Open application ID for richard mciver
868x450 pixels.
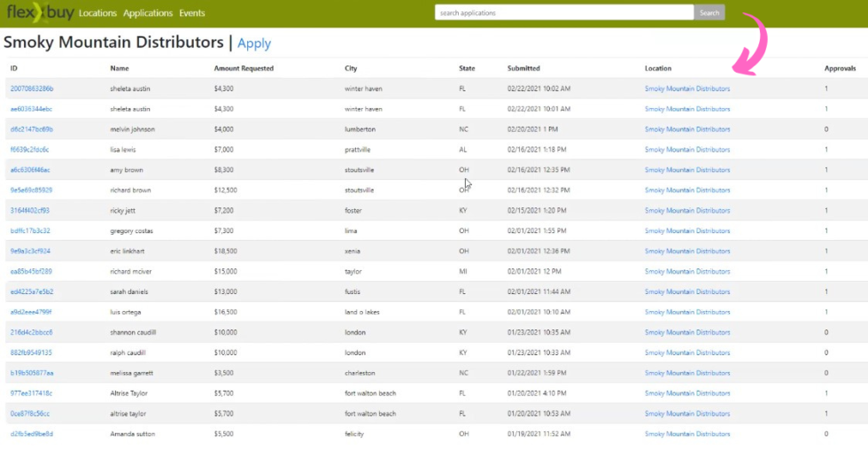coord(31,271)
